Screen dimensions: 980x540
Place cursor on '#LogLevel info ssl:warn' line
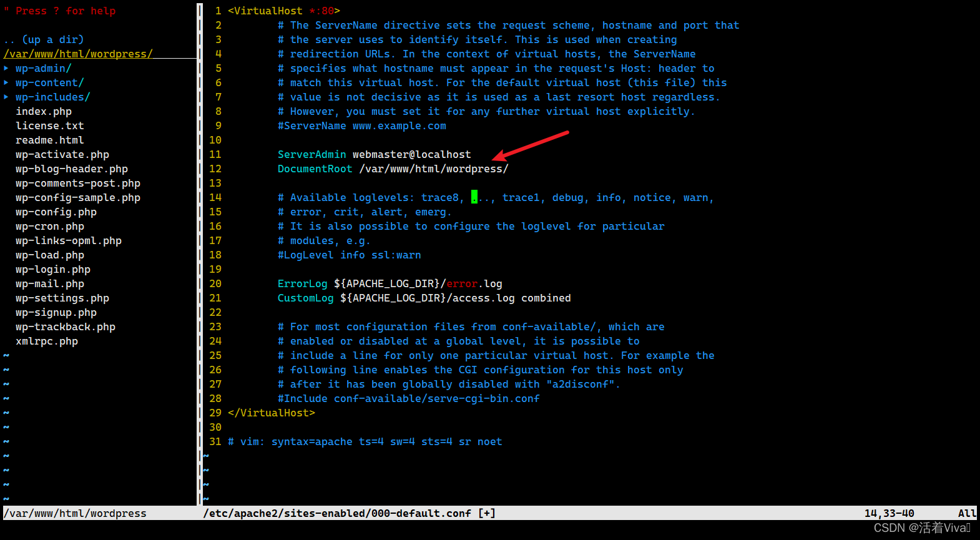point(350,255)
